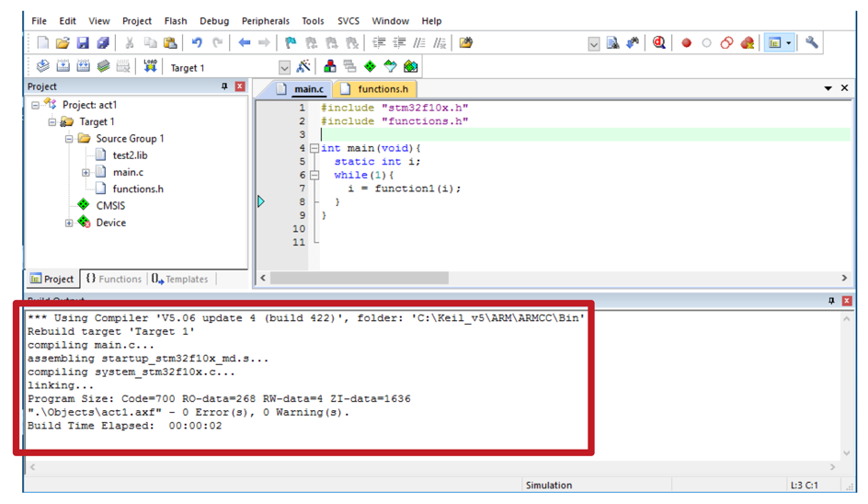Toggle pin on the Project panel
The width and height of the screenshot is (868, 504).
[224, 86]
